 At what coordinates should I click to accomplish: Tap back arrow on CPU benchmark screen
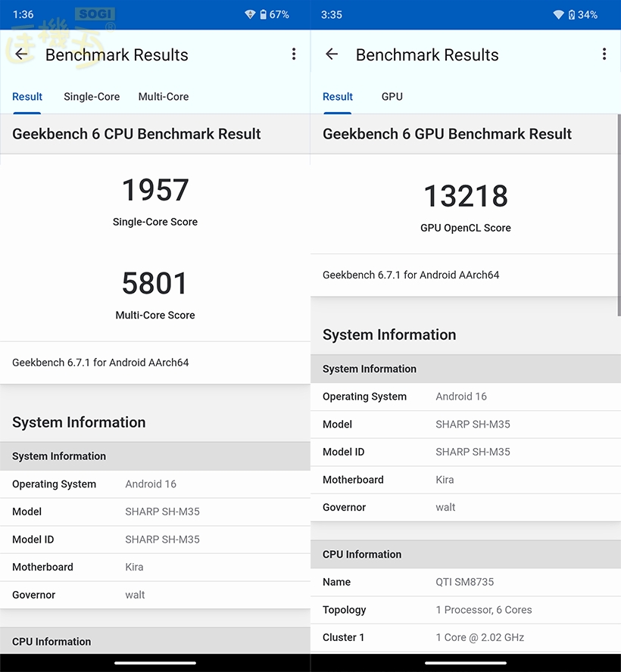coord(21,54)
